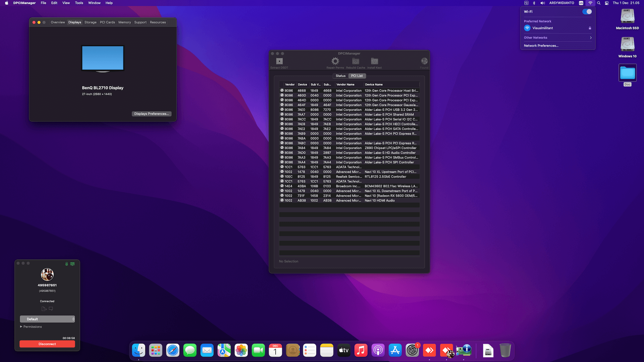Click the BenQ display thumbnail image
This screenshot has height=362, width=644.
pyautogui.click(x=103, y=59)
